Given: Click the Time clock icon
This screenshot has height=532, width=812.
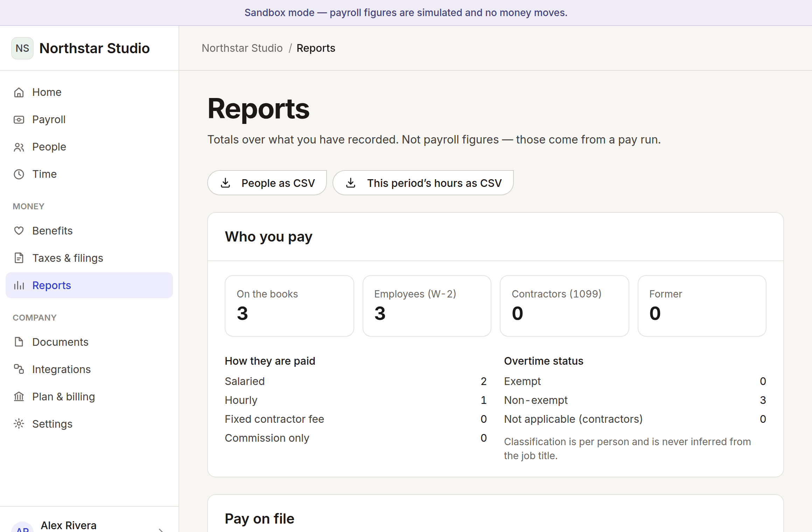Looking at the screenshot, I should click(19, 174).
